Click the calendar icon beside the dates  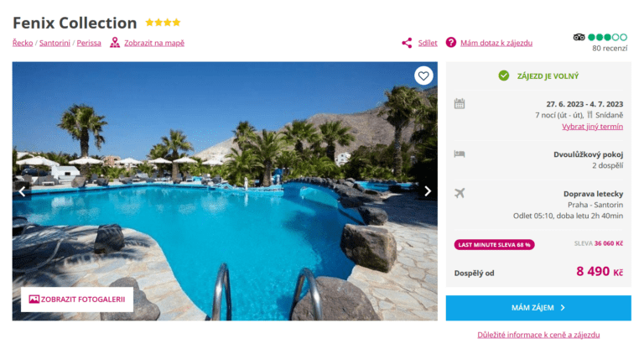(x=460, y=103)
